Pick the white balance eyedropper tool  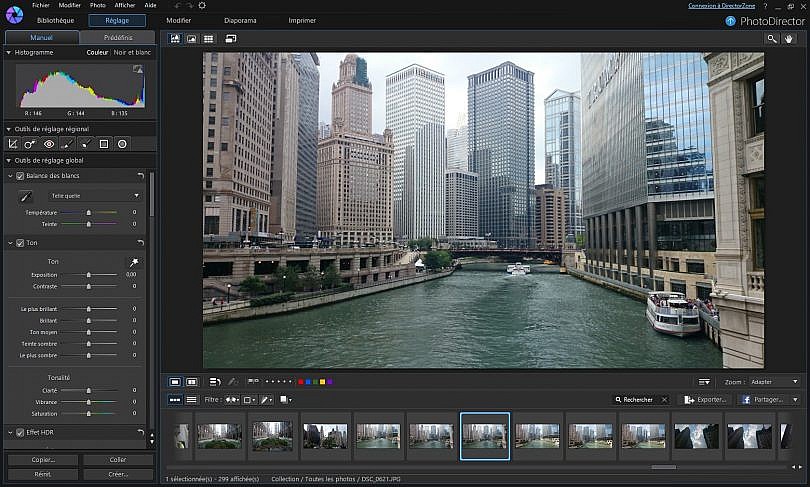coord(25,196)
